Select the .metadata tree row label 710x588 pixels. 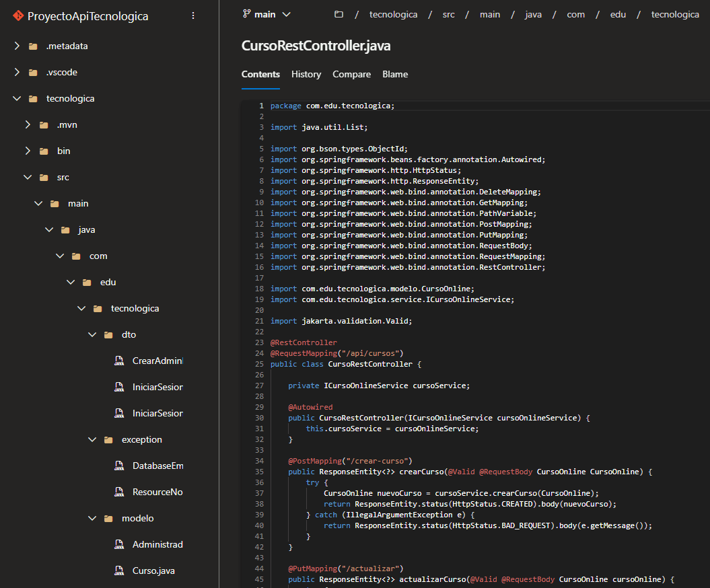click(x=67, y=46)
